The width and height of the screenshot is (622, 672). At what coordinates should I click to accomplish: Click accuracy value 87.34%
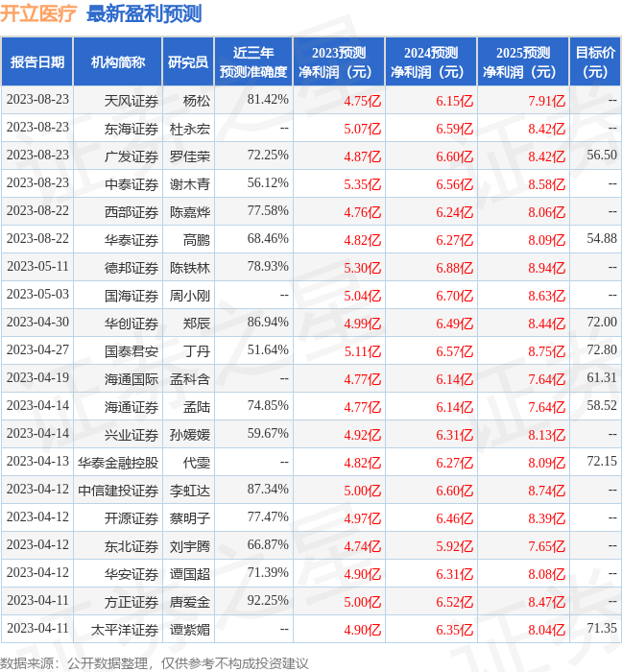[x=268, y=490]
